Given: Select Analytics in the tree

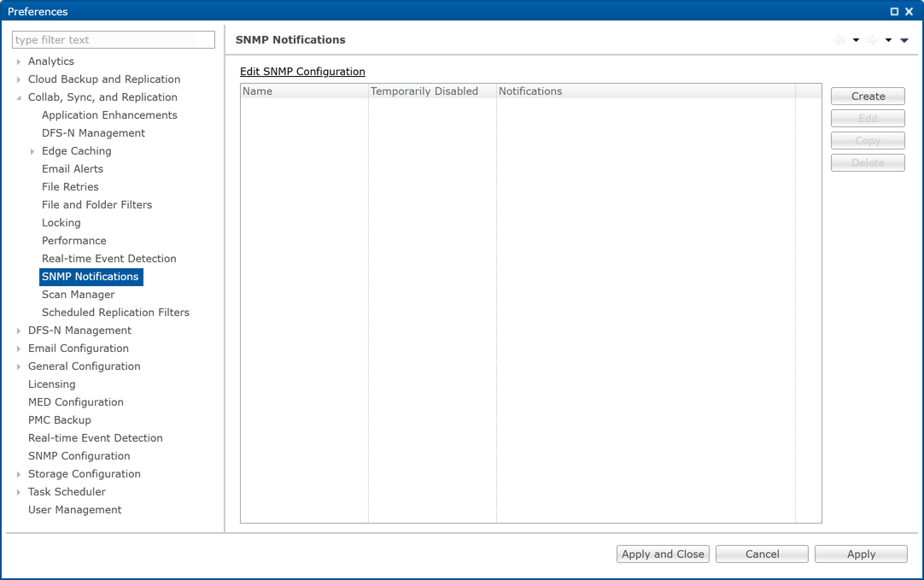Looking at the screenshot, I should coord(51,62).
